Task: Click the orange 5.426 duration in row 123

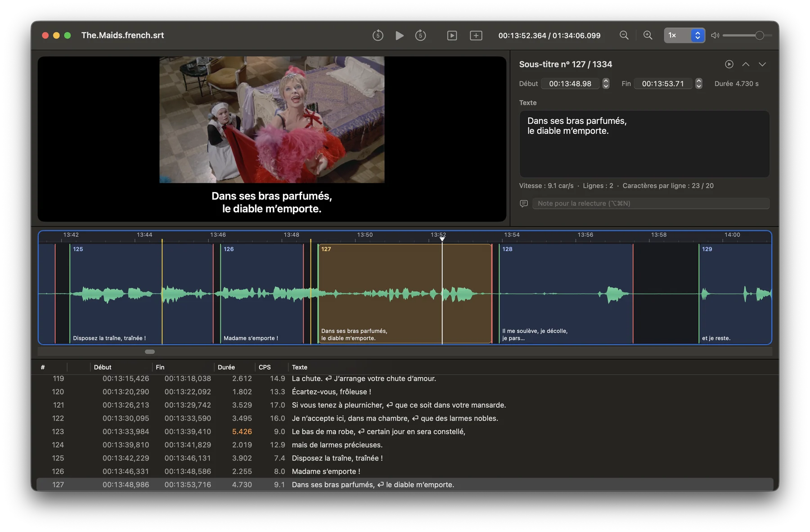Action: click(x=242, y=432)
